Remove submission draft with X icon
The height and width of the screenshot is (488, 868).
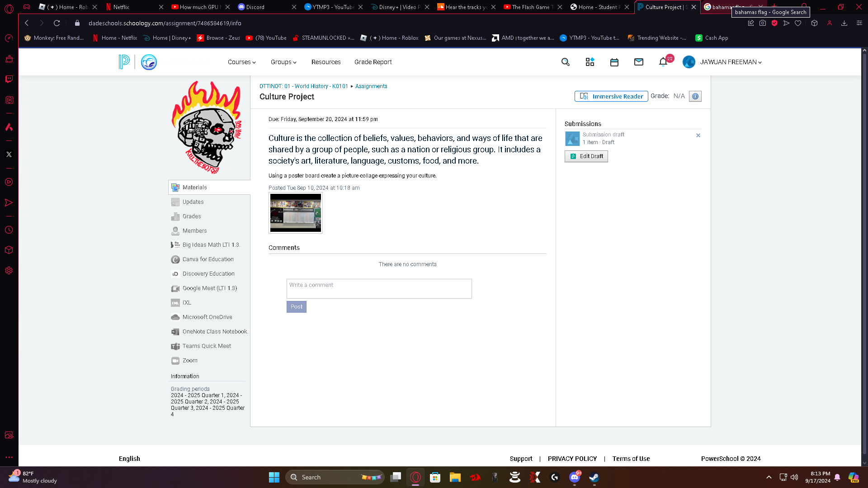pyautogui.click(x=698, y=135)
